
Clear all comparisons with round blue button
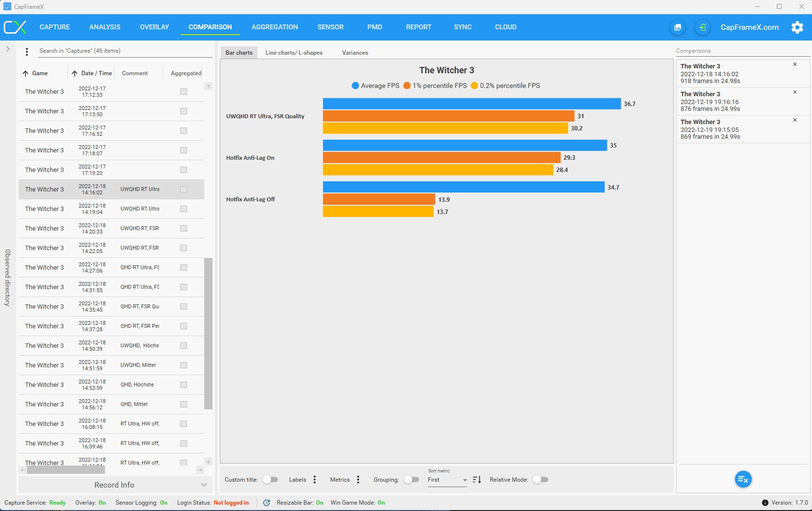tap(743, 479)
